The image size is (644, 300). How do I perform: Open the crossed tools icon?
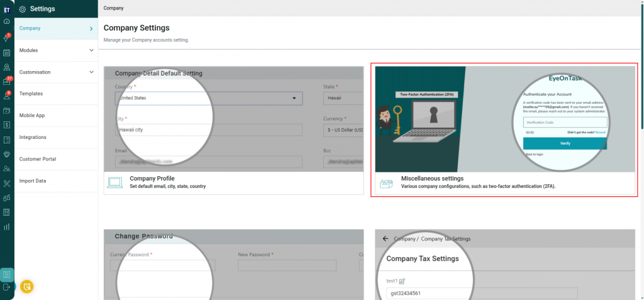(6, 183)
